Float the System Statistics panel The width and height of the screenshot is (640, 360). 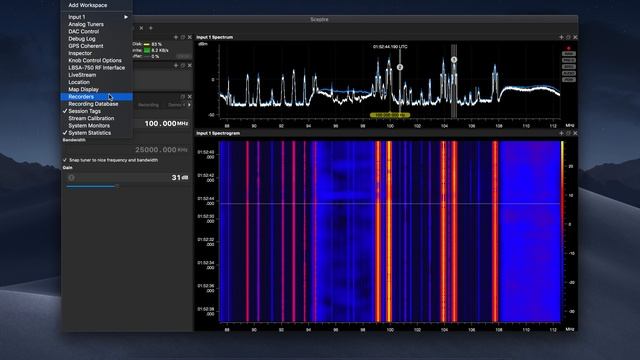(183, 37)
